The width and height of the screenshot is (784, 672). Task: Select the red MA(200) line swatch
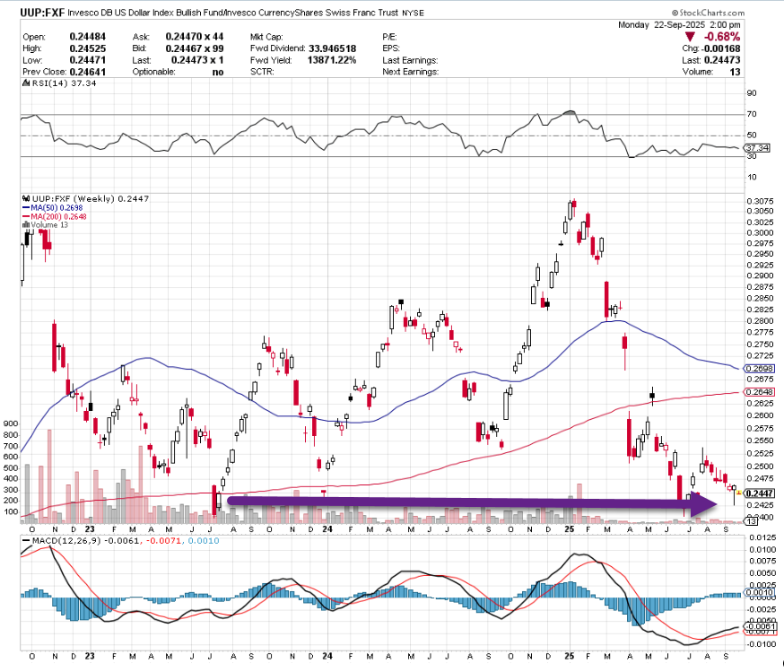[26, 216]
